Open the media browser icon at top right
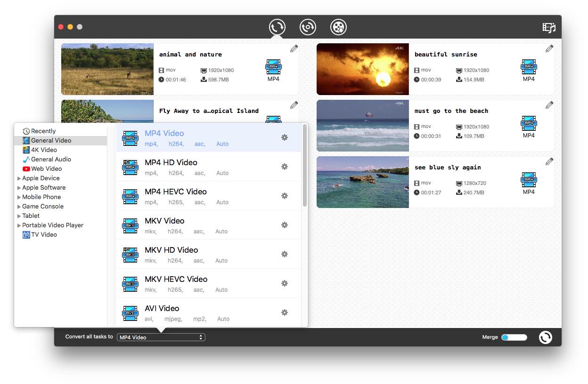The height and width of the screenshot is (384, 588). click(549, 27)
